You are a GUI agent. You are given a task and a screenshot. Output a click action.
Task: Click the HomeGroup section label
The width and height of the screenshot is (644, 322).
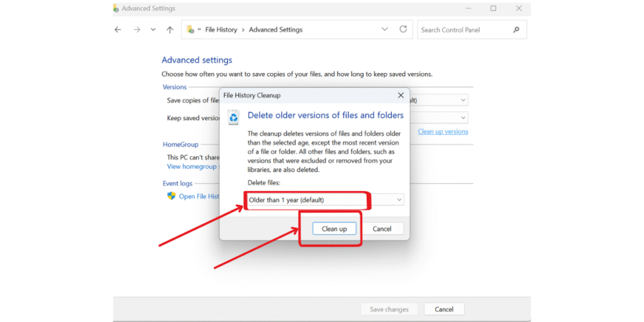[x=180, y=145]
